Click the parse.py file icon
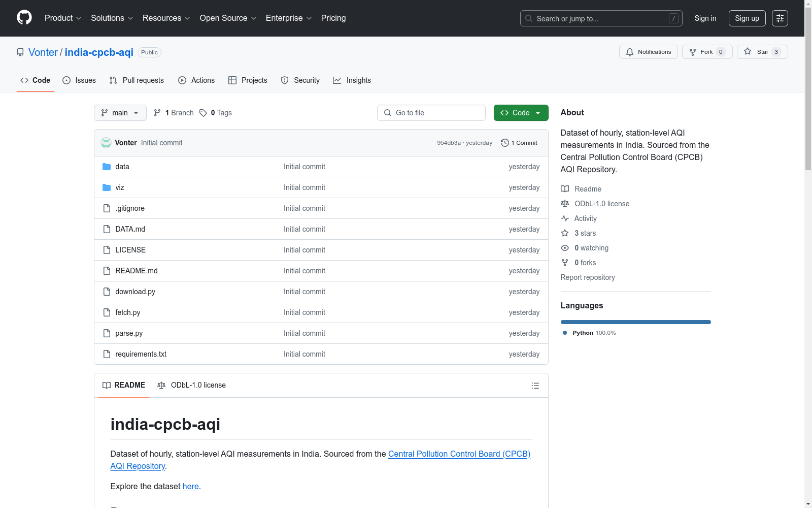The height and width of the screenshot is (508, 812). (x=107, y=333)
